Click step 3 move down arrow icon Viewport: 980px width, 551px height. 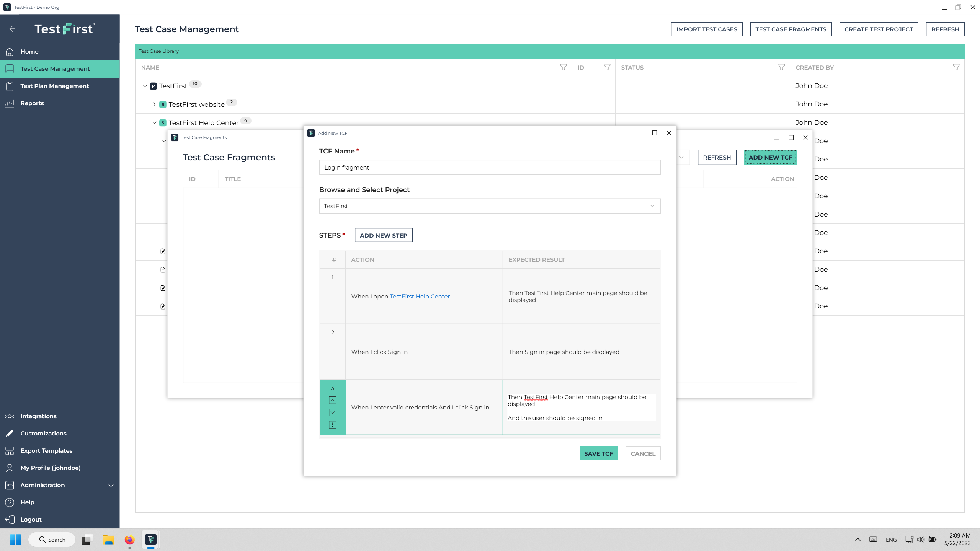click(x=333, y=412)
